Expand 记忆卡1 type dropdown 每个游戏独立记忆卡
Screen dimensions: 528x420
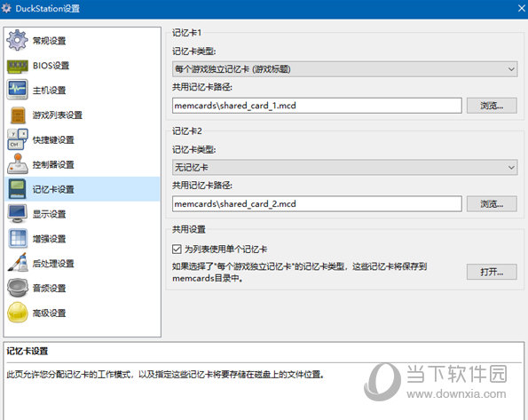click(345, 69)
